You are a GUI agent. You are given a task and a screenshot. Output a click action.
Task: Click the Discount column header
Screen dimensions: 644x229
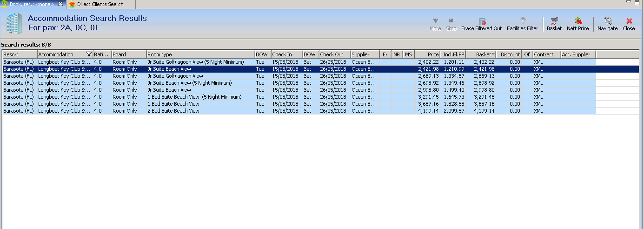(x=509, y=54)
